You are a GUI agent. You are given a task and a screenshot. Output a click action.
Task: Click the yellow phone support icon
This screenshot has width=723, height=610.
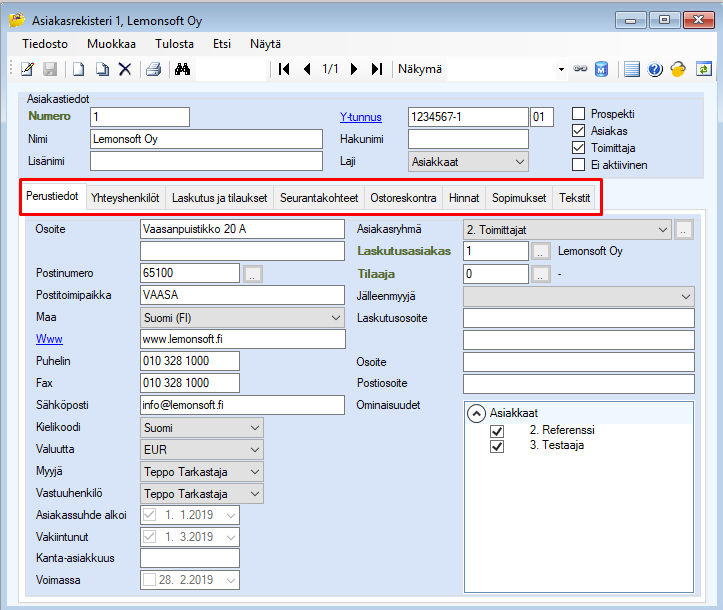tap(678, 69)
